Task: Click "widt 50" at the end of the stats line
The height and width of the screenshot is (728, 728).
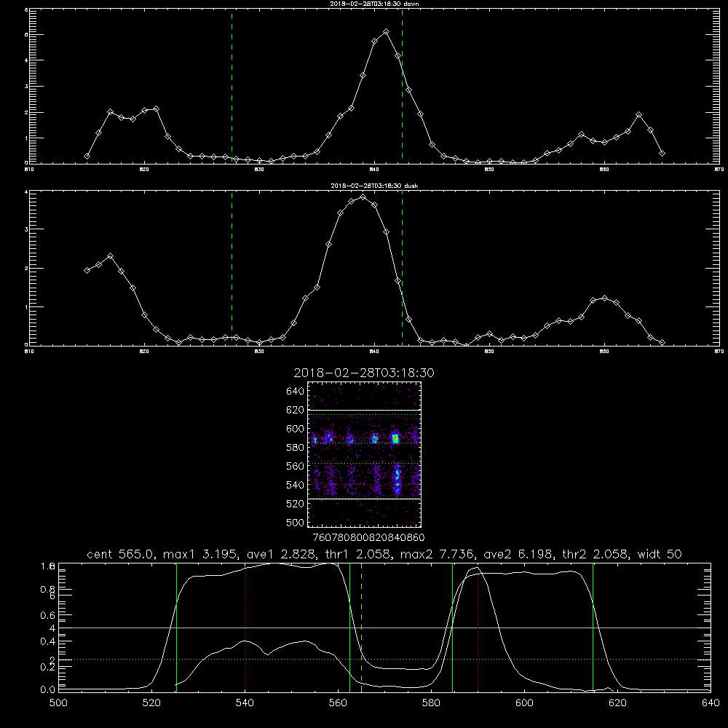Action: click(660, 554)
